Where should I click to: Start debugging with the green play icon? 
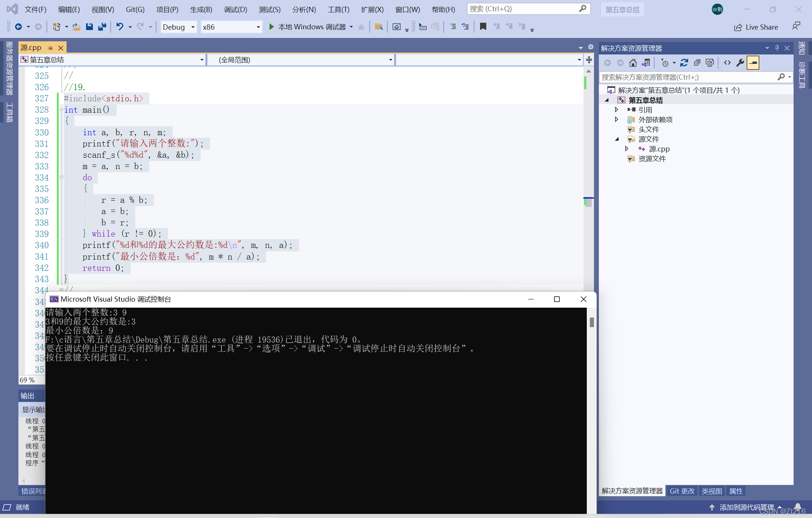click(271, 27)
